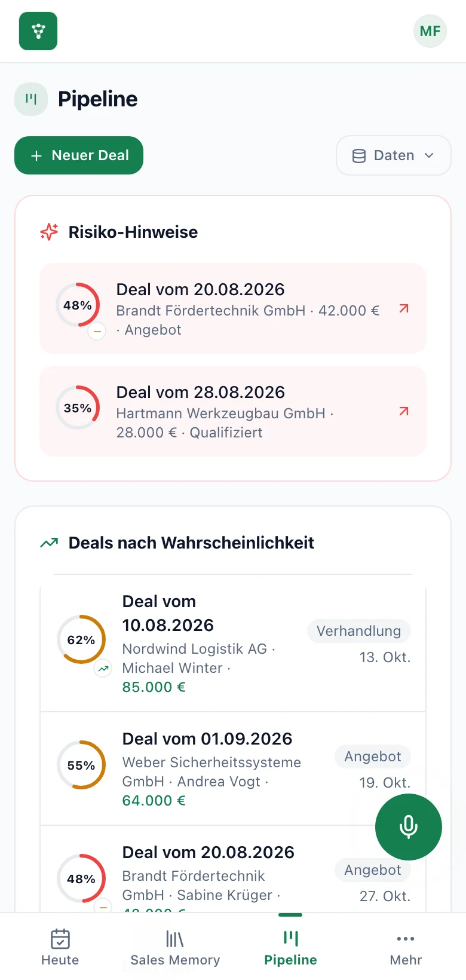This screenshot has width=466, height=980.
Task: Open the MF user avatar menu
Action: [x=430, y=31]
